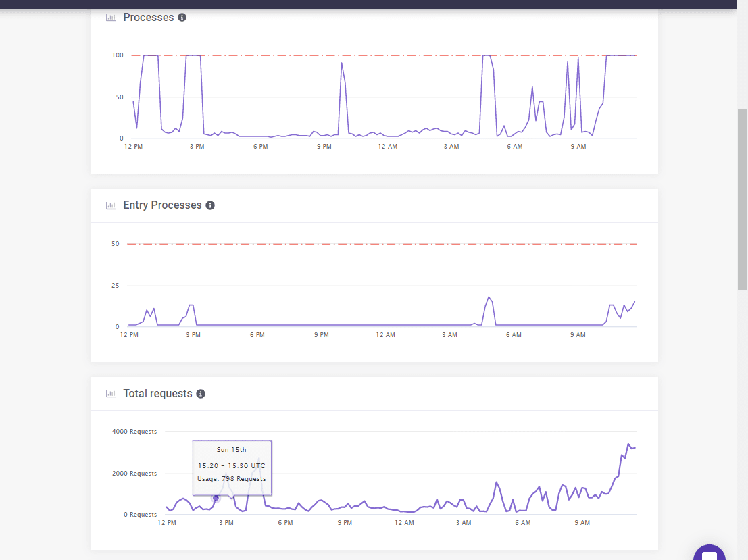The width and height of the screenshot is (748, 560).
Task: Click the 50 limit line in Entry Processes
Action: click(x=405, y=244)
